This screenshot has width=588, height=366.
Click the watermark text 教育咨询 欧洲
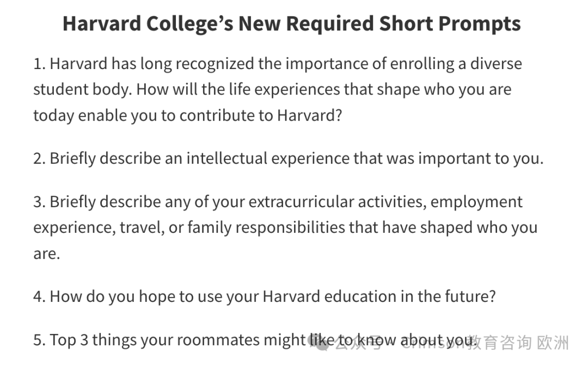518,343
